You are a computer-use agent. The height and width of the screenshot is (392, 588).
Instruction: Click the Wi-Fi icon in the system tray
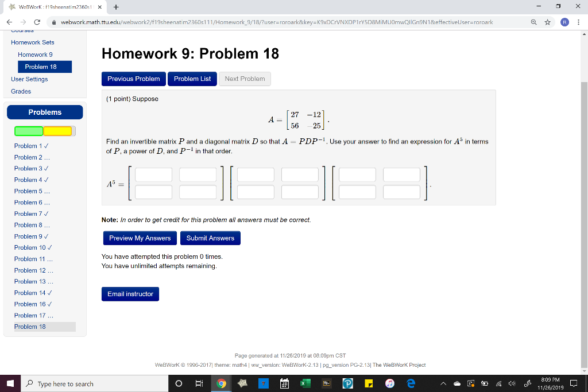click(498, 383)
